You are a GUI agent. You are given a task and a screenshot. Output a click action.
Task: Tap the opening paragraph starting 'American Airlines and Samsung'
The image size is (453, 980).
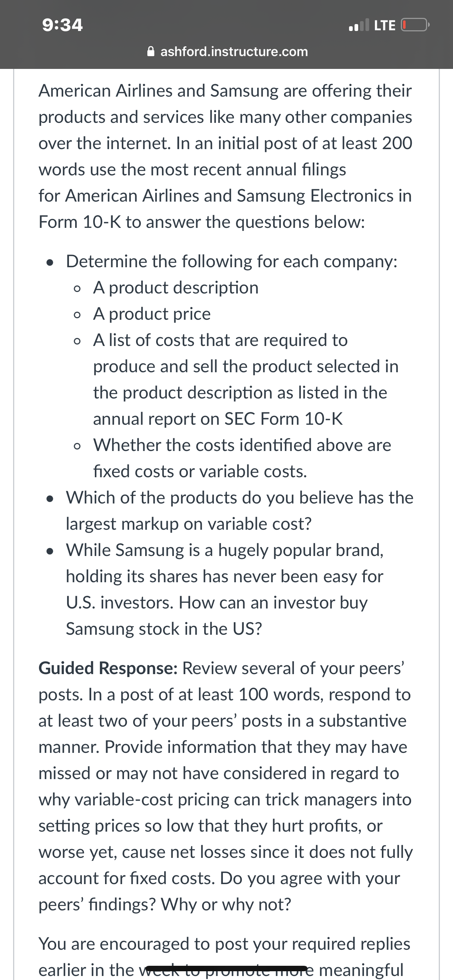click(225, 156)
